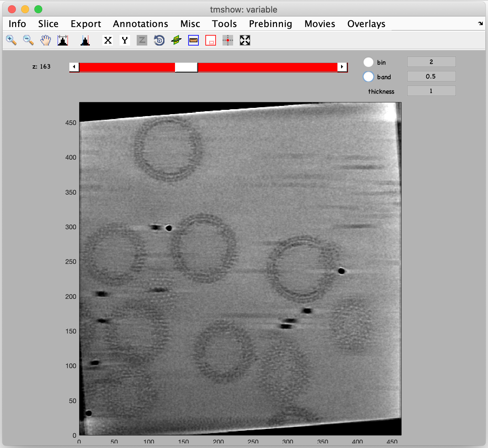The height and width of the screenshot is (448, 488).
Task: Toggle the band radio button
Action: point(368,77)
